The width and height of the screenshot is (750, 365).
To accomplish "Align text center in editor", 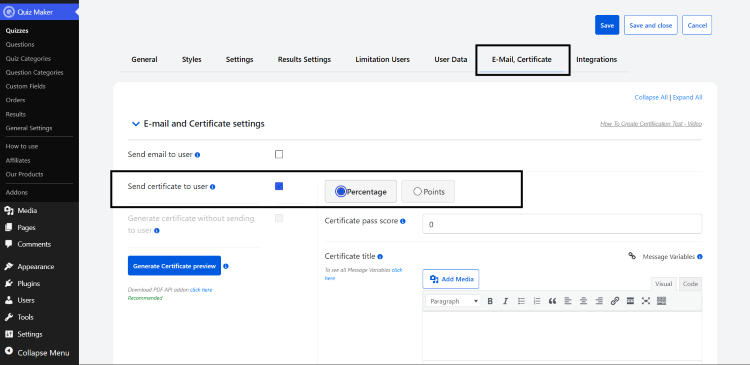I will 584,301.
